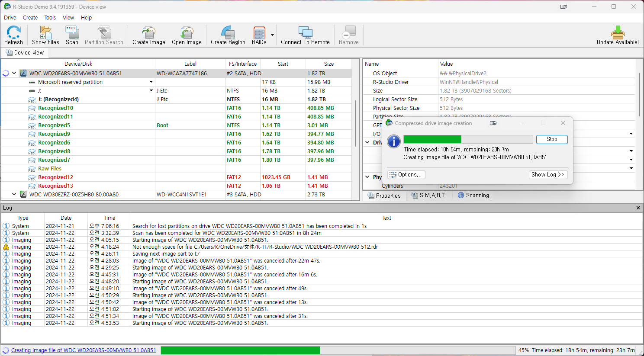Select the Recognized7 partition row

(177, 160)
